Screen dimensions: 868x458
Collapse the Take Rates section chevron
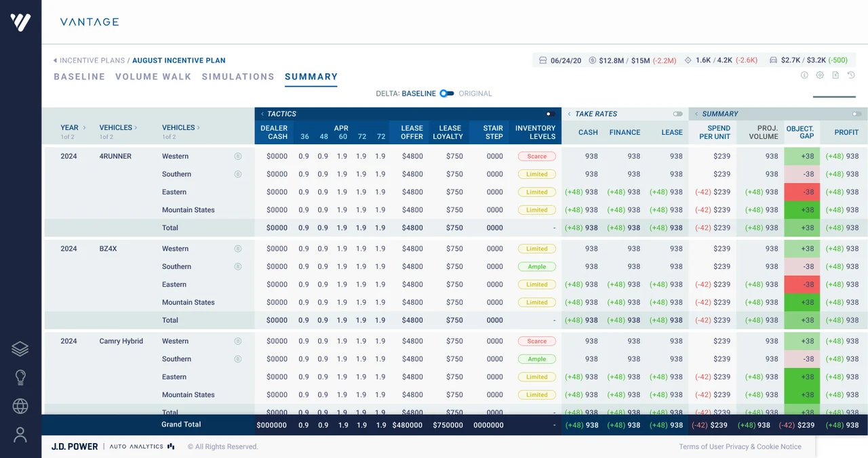tap(570, 114)
